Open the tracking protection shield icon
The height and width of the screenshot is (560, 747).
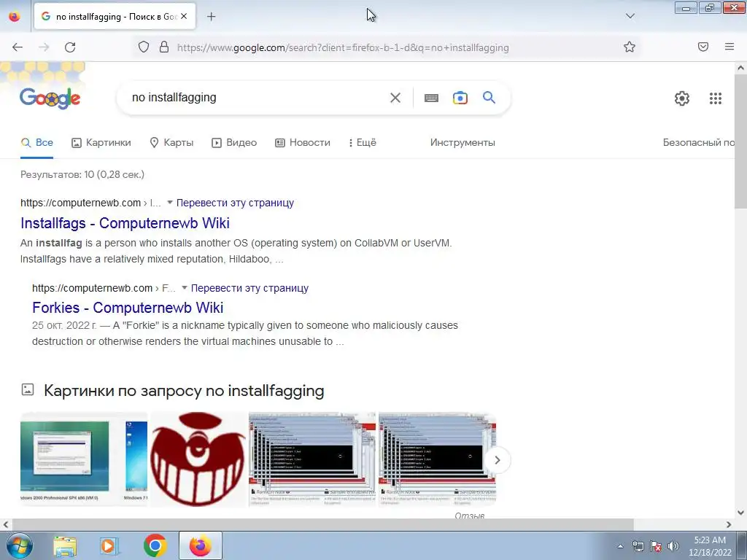[144, 47]
